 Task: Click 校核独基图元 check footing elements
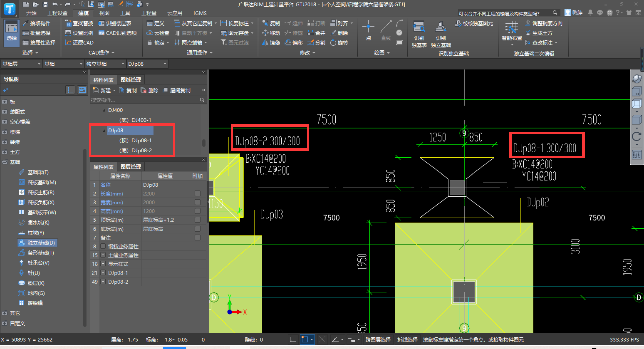[x=474, y=23]
